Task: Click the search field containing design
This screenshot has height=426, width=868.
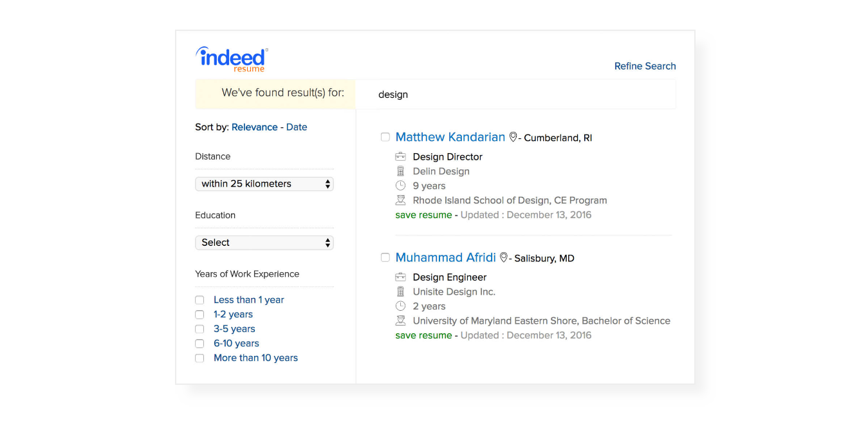Action: coord(515,95)
